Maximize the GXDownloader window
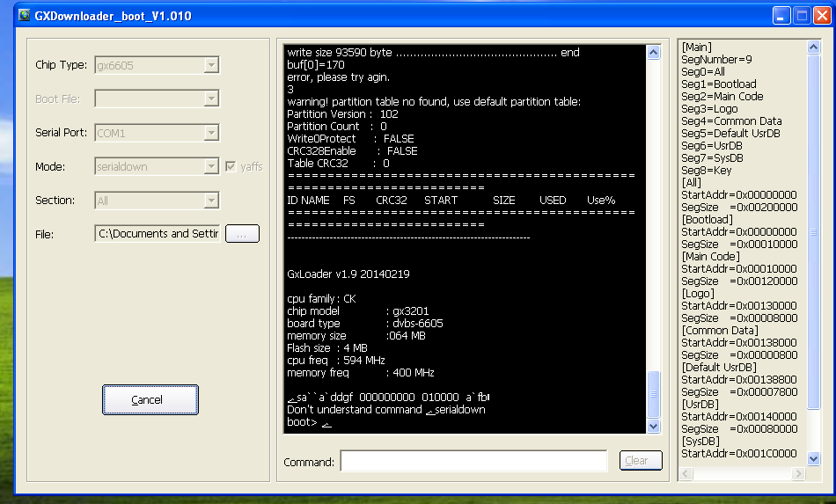This screenshot has width=836, height=504. [802, 16]
